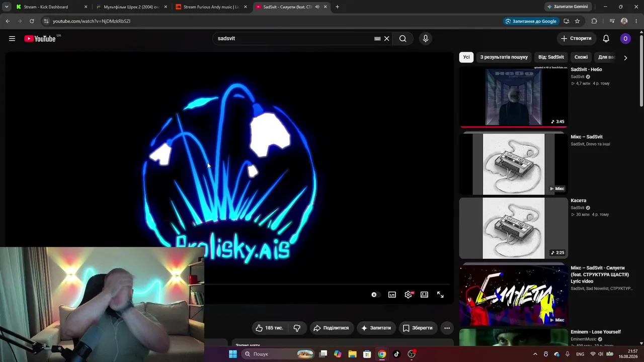Open a new browser tab
The image size is (644, 362).
pyautogui.click(x=337, y=7)
